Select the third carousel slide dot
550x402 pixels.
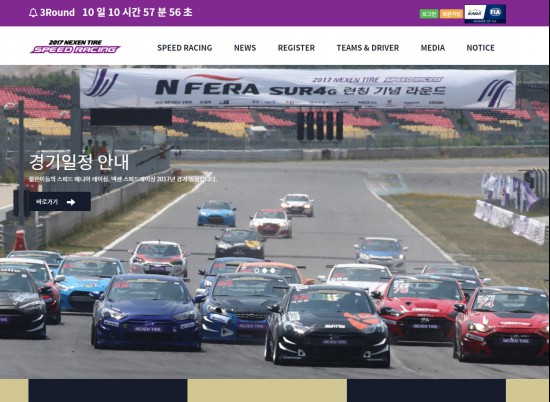tap(273, 270)
